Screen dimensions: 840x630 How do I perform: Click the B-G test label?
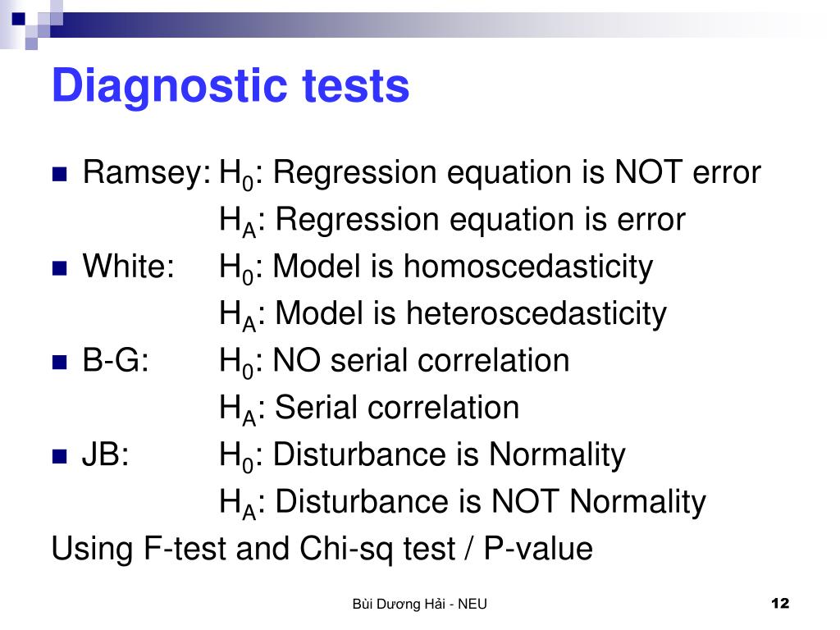116,360
